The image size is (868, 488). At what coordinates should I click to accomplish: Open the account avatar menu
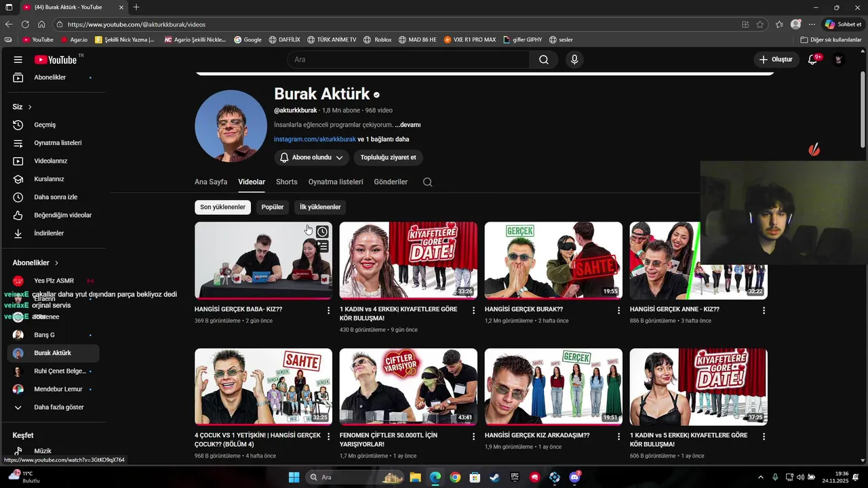[839, 60]
